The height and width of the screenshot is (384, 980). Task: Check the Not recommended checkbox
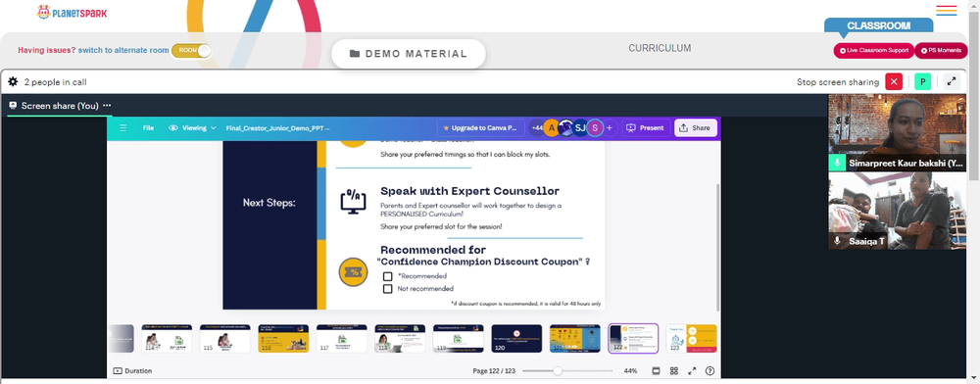(387, 288)
